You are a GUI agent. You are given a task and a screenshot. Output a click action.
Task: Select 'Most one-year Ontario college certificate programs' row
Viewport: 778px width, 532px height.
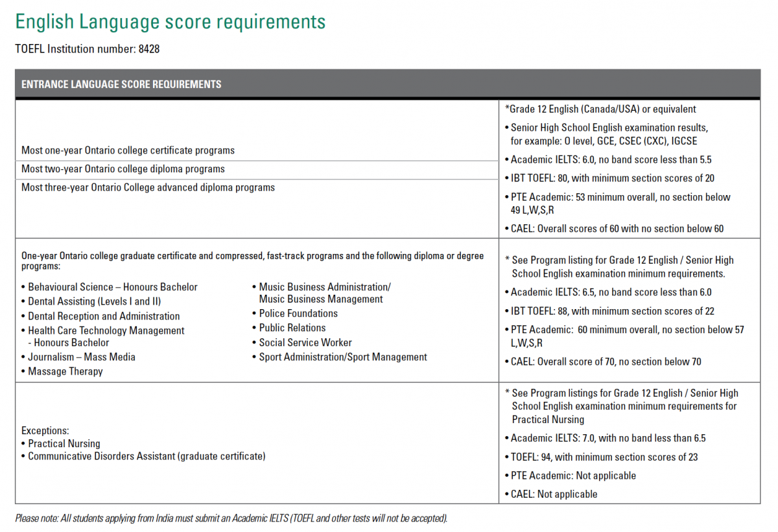pyautogui.click(x=257, y=150)
